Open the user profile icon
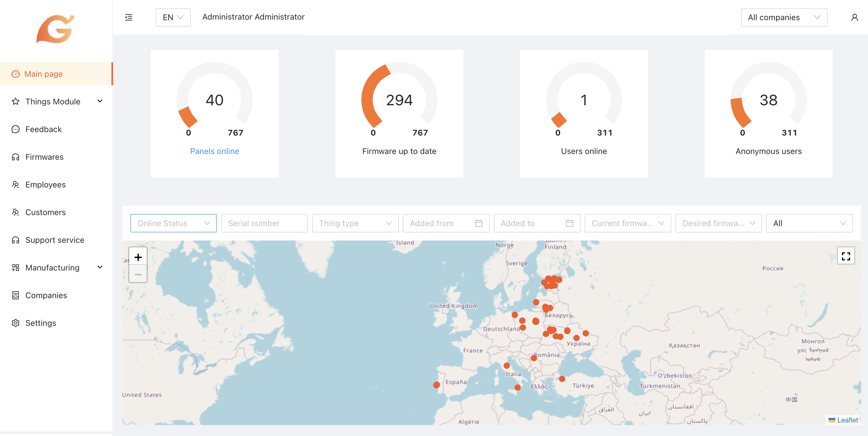Image resolution: width=868 pixels, height=436 pixels. [854, 17]
